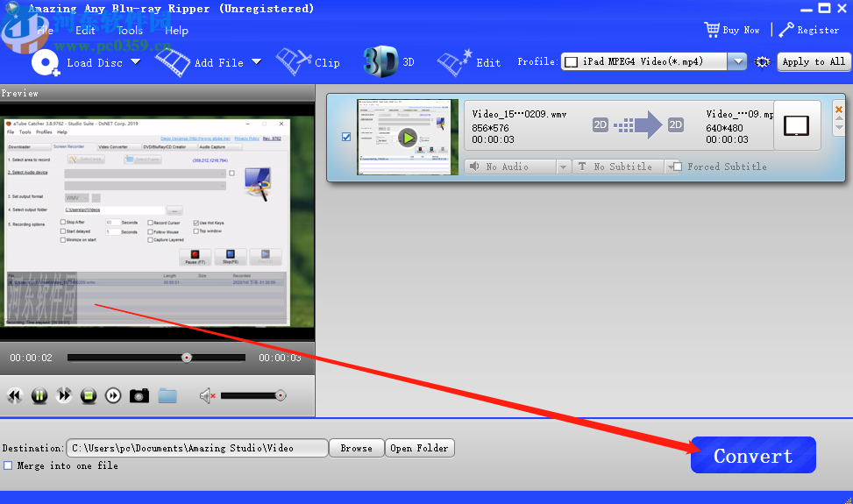
Task: Toggle mute speaker icon
Action: [x=207, y=396]
